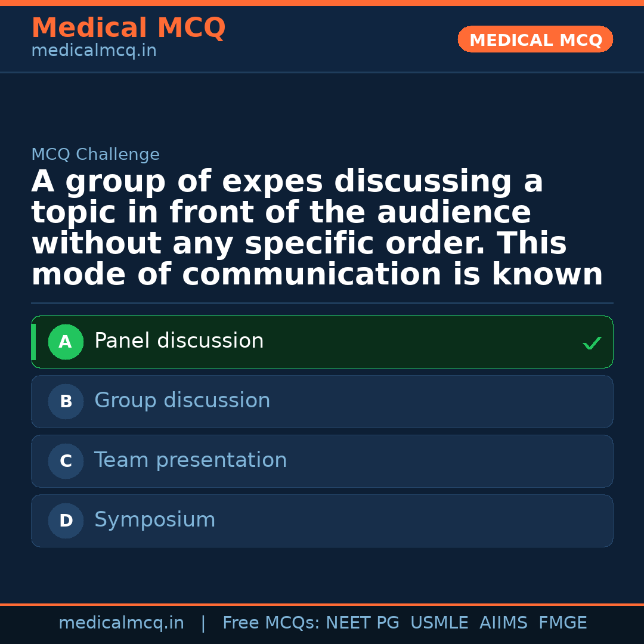The image size is (644, 644).
Task: Click the AIIMS footer text
Action: tap(503, 623)
